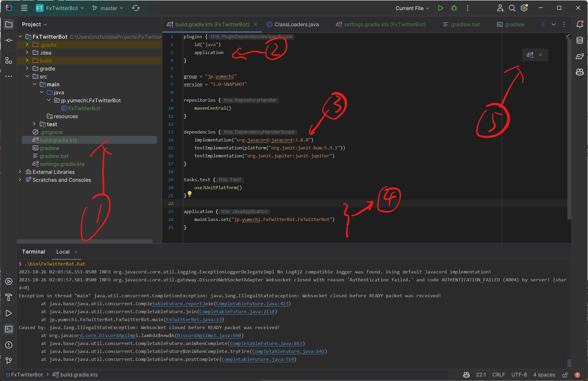Open the master branch dropdown

(x=108, y=8)
